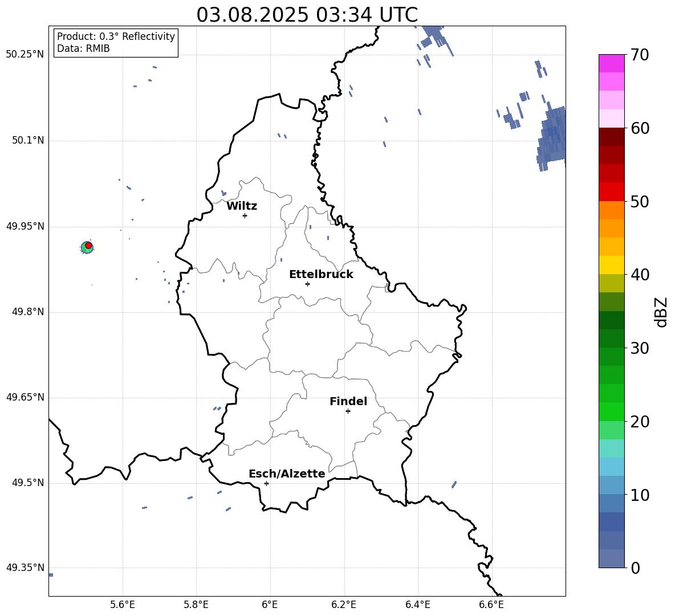Viewport: 675px width, 616px height.
Task: Click the 6°E longitude label
Action: (270, 605)
